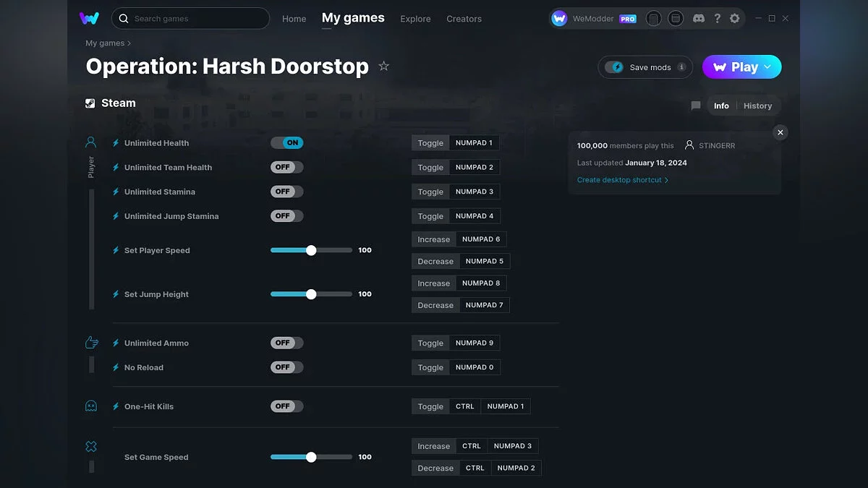This screenshot has width=868, height=488.
Task: Click the Toggle button for Unlimited Ammo
Action: point(430,343)
